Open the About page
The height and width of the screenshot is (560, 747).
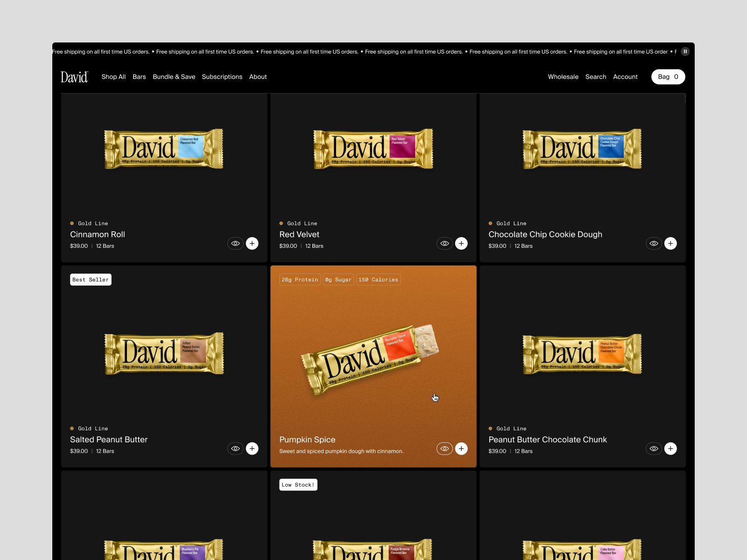[258, 77]
